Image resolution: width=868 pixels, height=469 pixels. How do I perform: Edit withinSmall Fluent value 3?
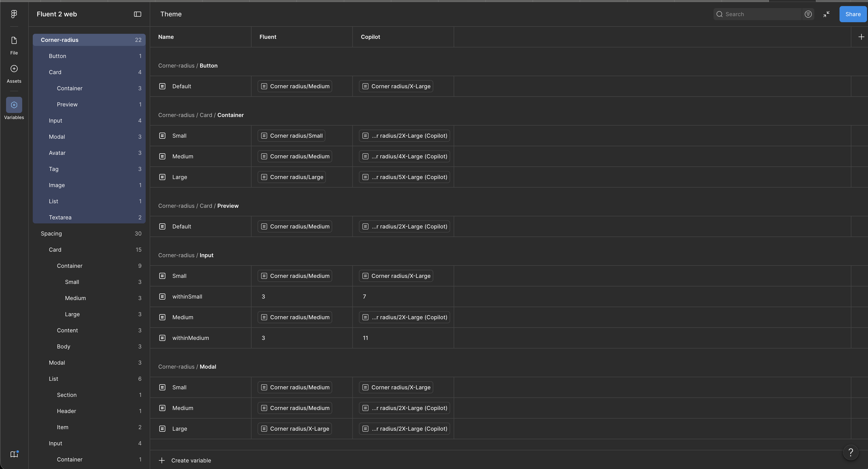(x=302, y=296)
